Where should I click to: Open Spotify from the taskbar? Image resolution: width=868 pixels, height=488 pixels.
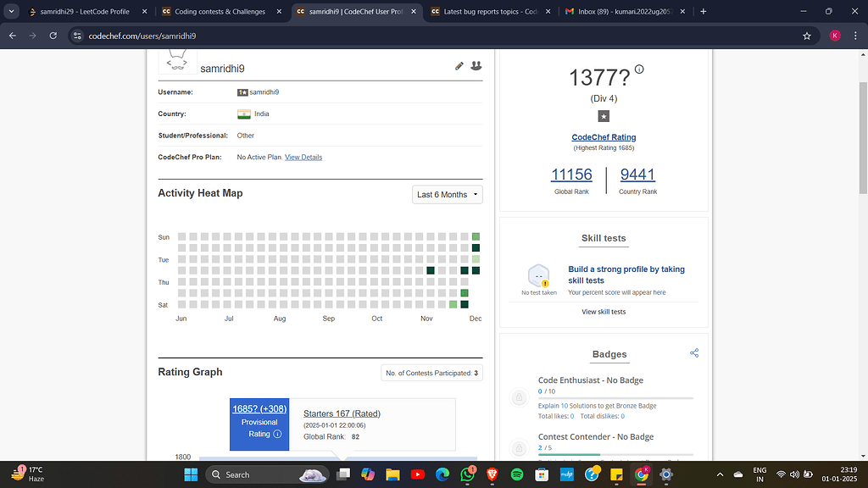coord(518,474)
